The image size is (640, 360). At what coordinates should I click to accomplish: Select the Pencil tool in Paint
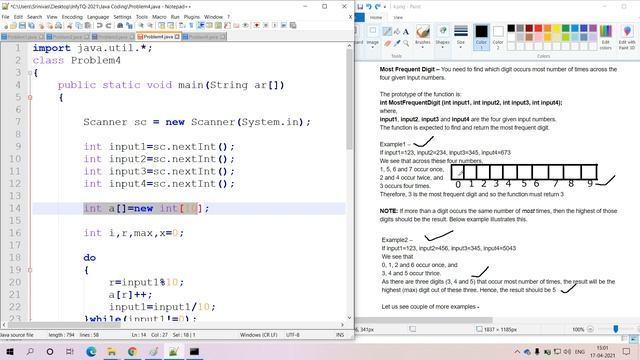pyautogui.click(x=387, y=31)
